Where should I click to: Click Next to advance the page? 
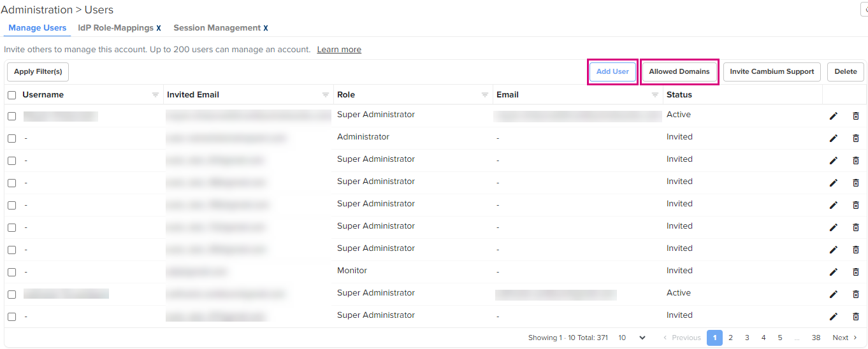[x=844, y=338]
